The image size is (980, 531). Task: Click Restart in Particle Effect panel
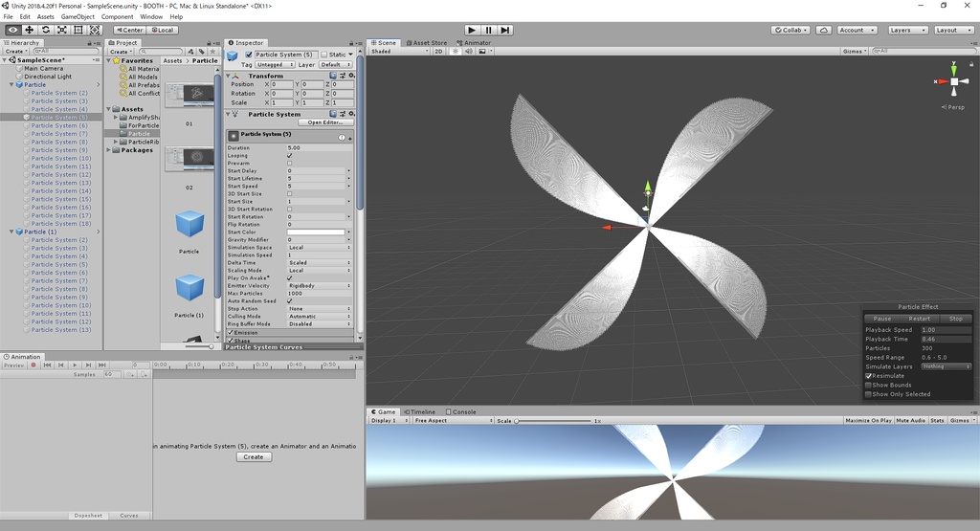tap(920, 319)
